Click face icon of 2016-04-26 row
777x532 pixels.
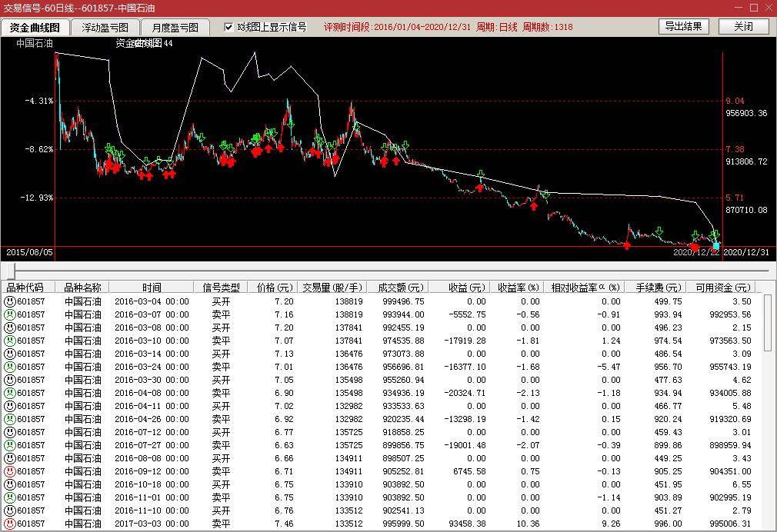(x=10, y=419)
